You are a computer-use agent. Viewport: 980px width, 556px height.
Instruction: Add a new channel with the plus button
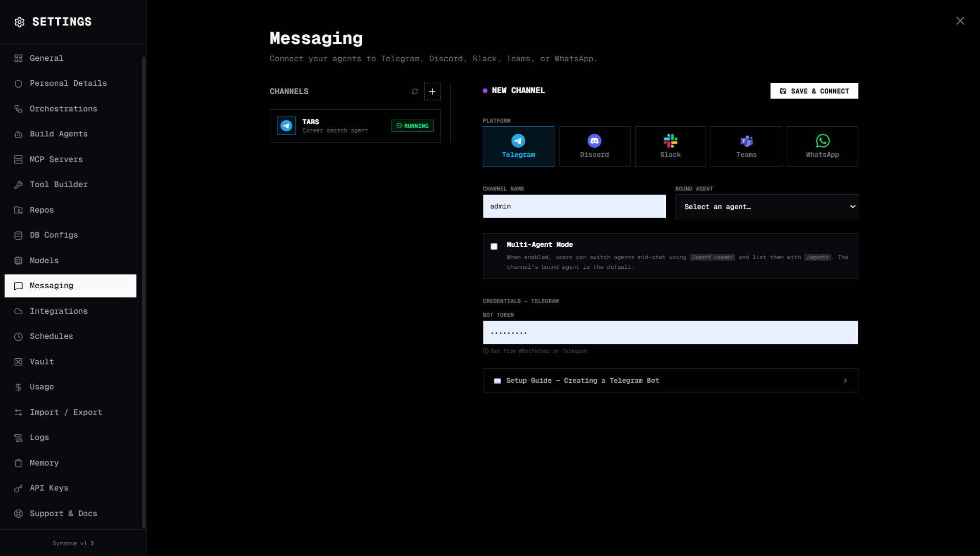pos(432,91)
